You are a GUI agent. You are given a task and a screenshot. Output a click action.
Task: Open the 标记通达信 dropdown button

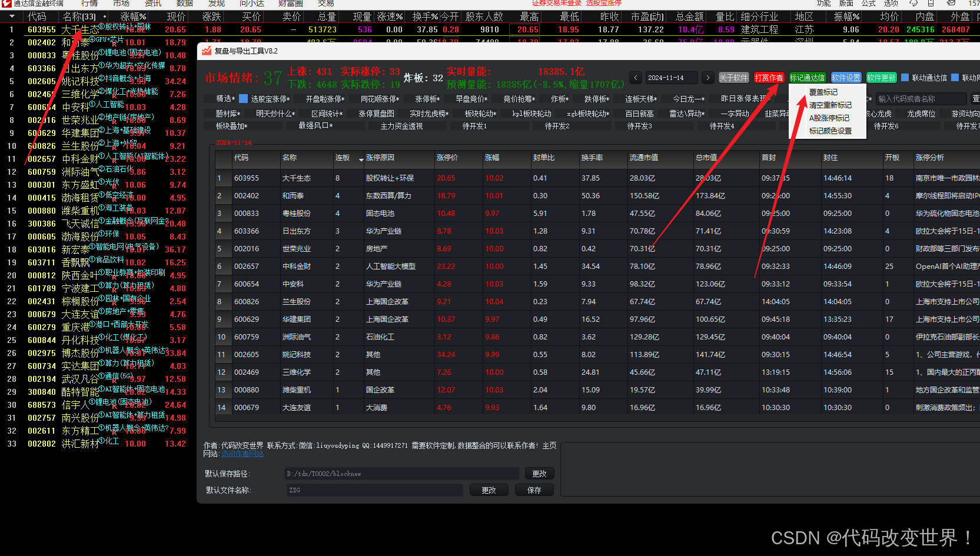(807, 78)
